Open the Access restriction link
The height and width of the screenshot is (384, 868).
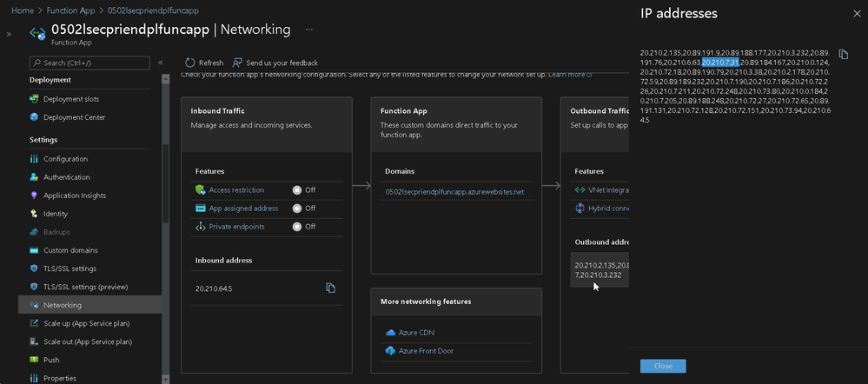click(x=236, y=189)
